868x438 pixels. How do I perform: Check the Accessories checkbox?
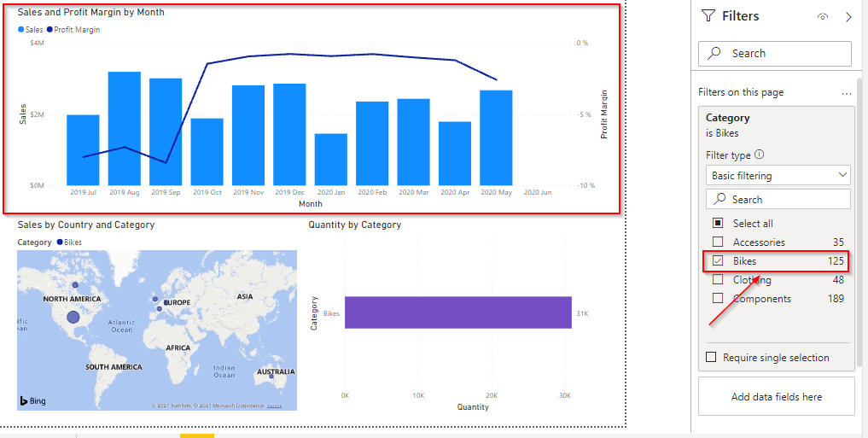[718, 242]
